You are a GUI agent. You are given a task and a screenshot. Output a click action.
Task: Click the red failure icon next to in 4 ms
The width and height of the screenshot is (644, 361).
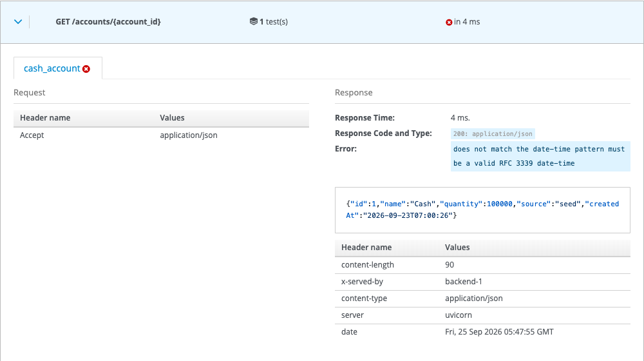tap(449, 22)
